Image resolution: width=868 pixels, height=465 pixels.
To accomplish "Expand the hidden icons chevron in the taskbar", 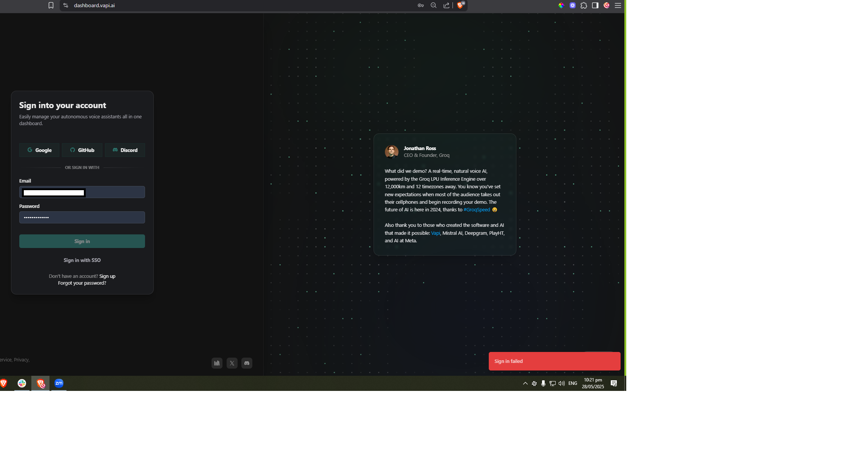I will pos(525,383).
